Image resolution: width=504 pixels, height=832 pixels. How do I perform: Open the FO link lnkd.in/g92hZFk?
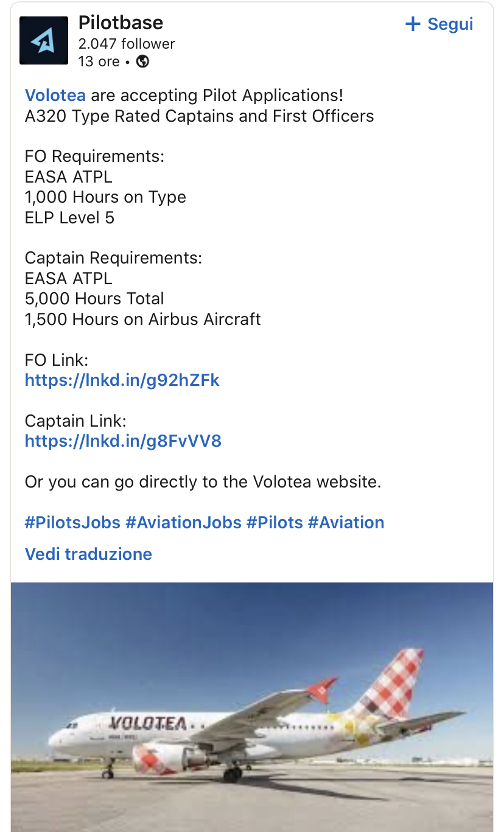point(122,380)
